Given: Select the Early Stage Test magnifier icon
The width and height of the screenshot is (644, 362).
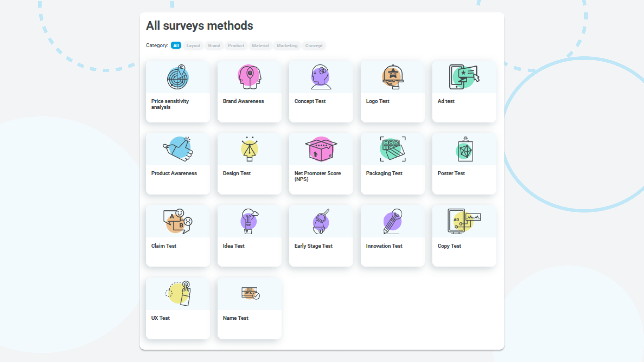Looking at the screenshot, I should pos(321,221).
